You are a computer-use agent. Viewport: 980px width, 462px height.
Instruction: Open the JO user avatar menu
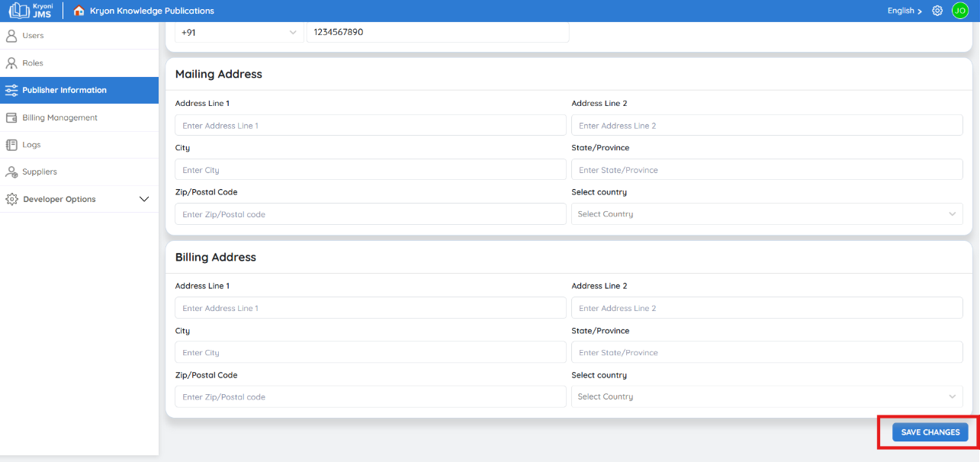(959, 11)
